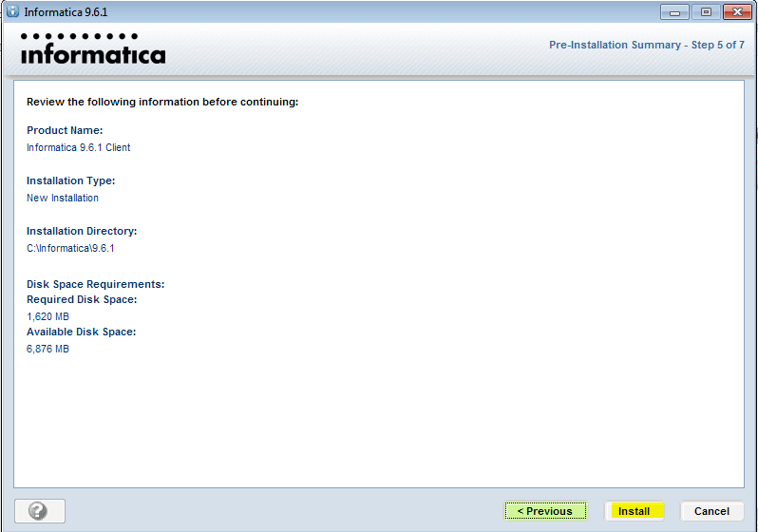Viewport: 758px width, 532px height.
Task: Click the Install button
Action: [634, 511]
